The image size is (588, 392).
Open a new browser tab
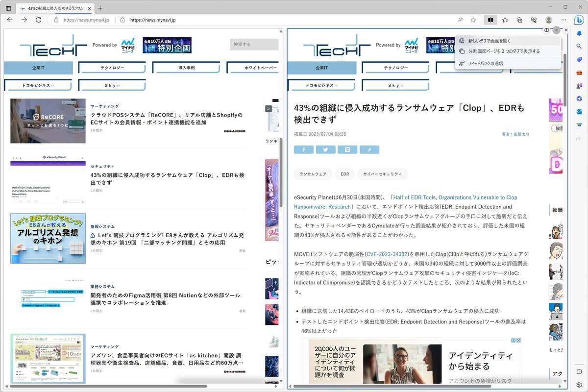click(100, 8)
